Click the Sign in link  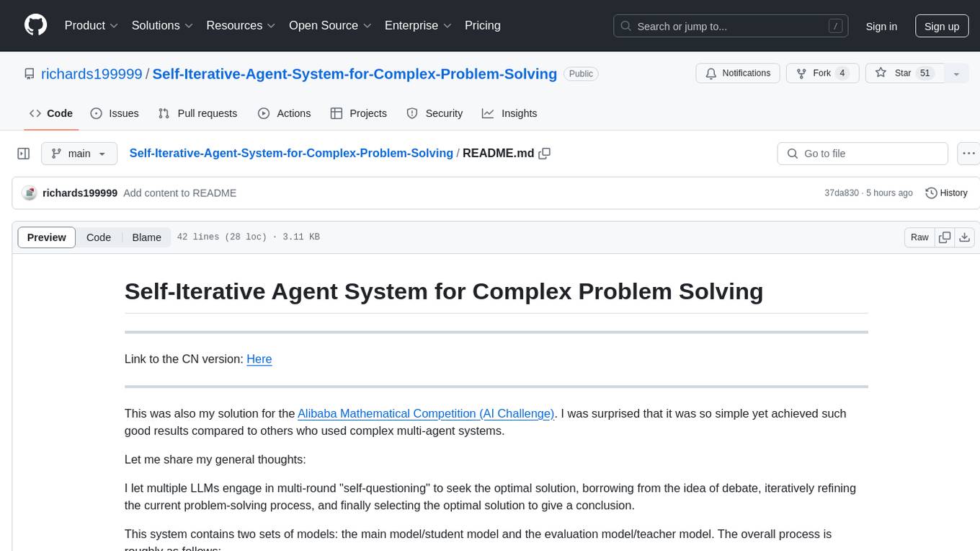(881, 26)
